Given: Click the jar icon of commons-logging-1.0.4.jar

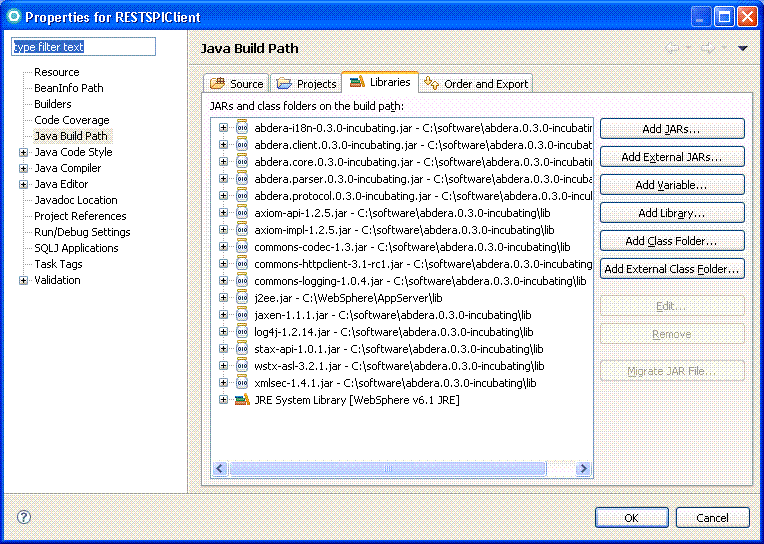Looking at the screenshot, I should tap(242, 280).
